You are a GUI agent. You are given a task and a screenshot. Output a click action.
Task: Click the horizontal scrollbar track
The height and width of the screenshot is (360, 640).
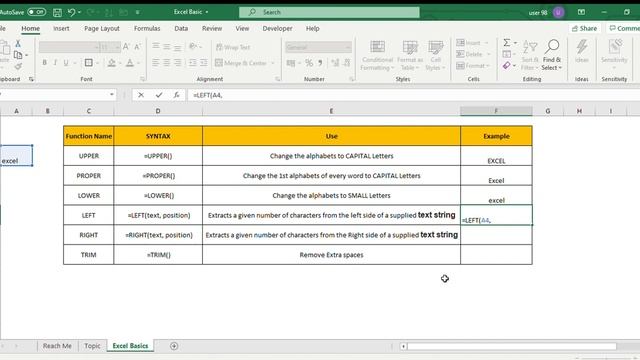[512, 346]
